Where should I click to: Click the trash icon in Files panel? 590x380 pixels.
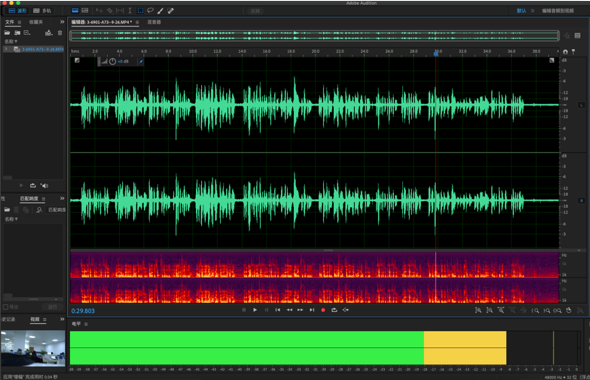60,33
